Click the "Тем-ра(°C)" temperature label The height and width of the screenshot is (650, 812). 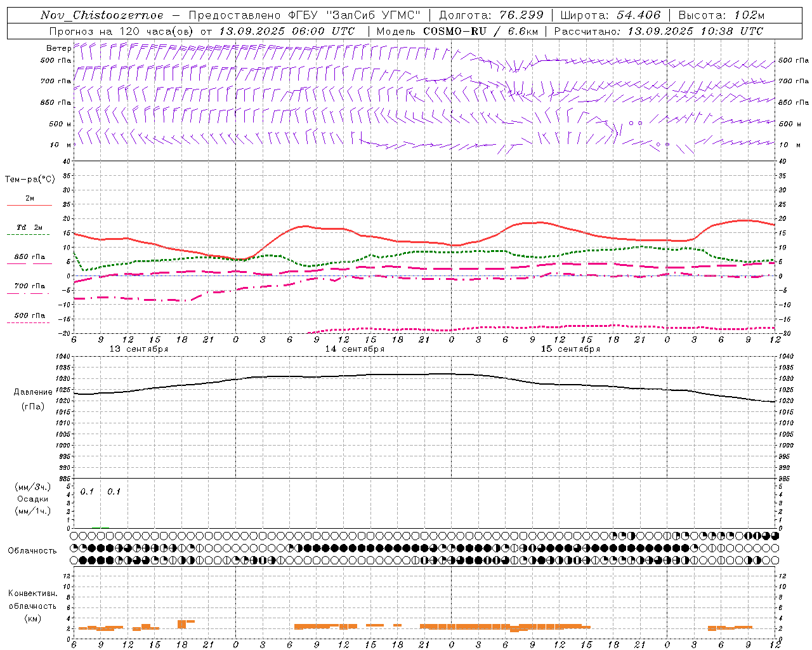pos(30,180)
